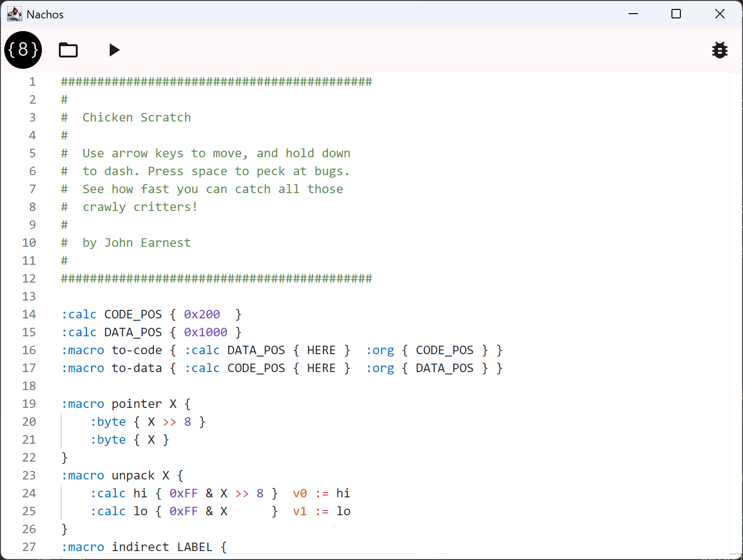
Task: Click the hash border on line 12
Action: 217,278
